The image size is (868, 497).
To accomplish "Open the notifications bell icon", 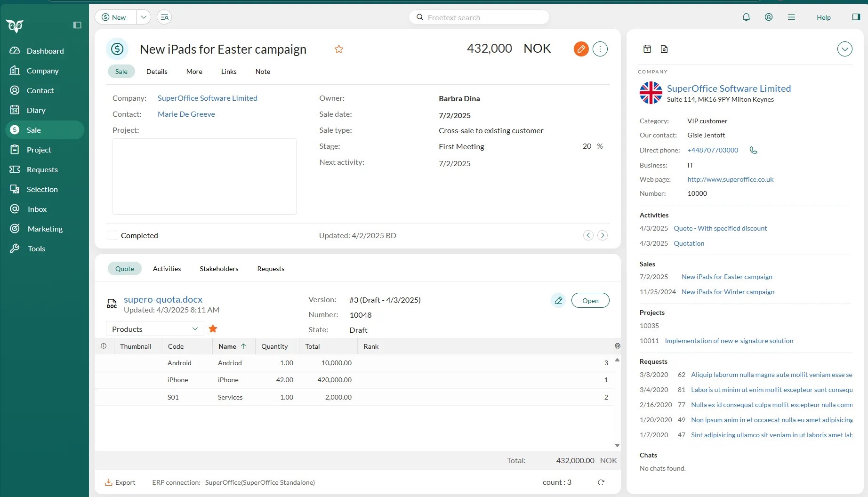I will (746, 17).
